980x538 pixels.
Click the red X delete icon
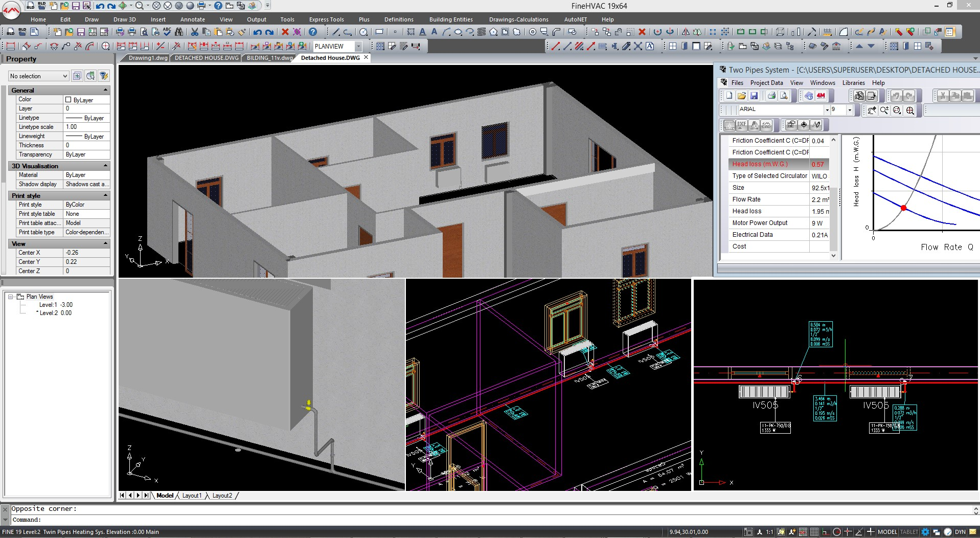click(x=285, y=32)
